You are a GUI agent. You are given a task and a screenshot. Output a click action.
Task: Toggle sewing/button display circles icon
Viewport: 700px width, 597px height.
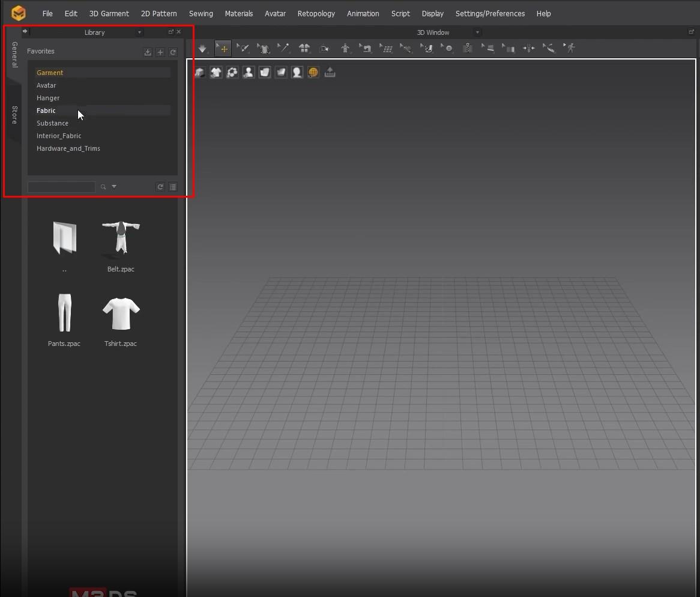pyautogui.click(x=232, y=72)
